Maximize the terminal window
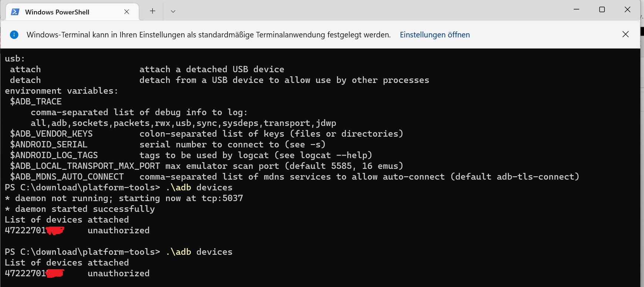The height and width of the screenshot is (287, 644). (x=602, y=10)
